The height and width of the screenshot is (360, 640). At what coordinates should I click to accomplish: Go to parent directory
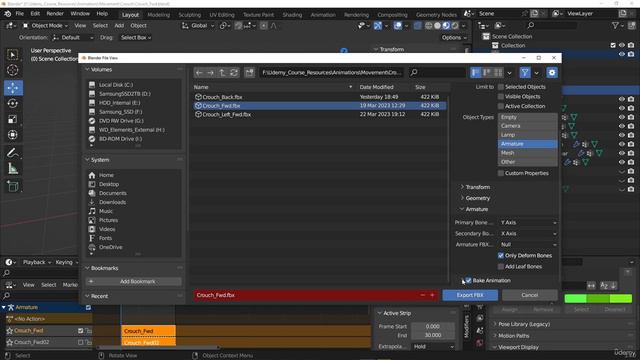[x=222, y=73]
